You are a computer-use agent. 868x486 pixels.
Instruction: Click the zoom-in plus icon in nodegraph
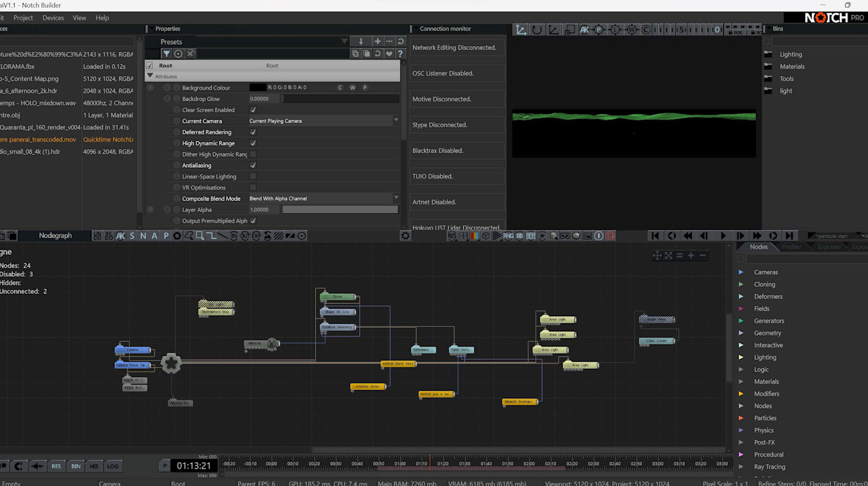point(691,255)
